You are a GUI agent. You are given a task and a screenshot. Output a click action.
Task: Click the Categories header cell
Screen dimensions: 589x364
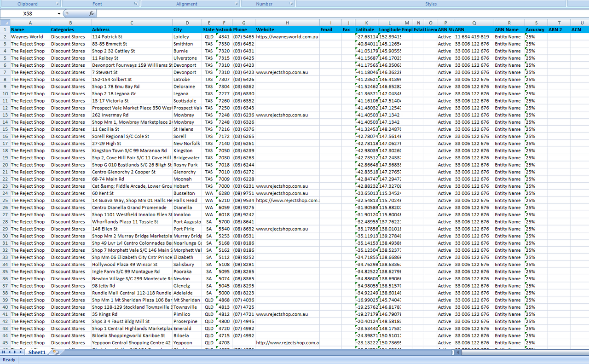(70, 29)
